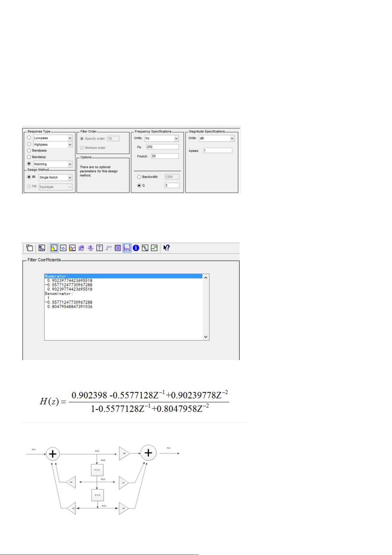Display the Impulse Response plot

click(99, 248)
